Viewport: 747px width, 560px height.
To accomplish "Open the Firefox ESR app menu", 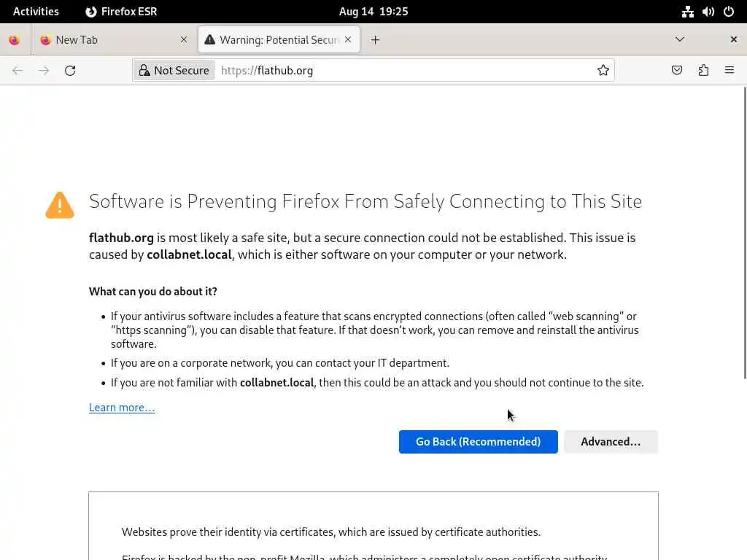I will point(121,12).
